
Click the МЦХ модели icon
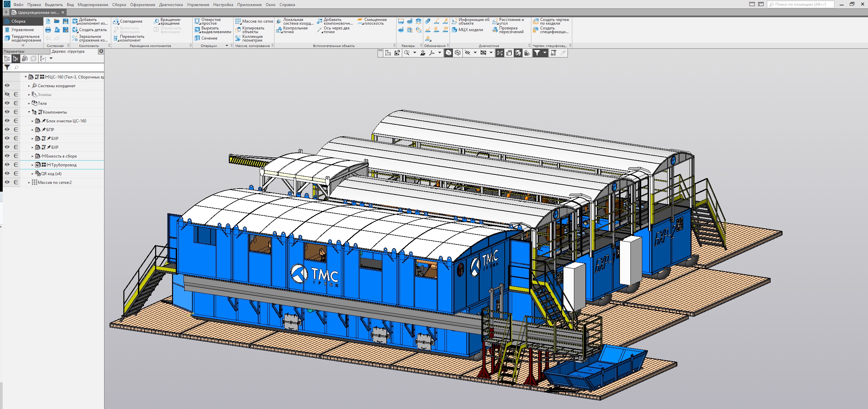click(x=454, y=30)
